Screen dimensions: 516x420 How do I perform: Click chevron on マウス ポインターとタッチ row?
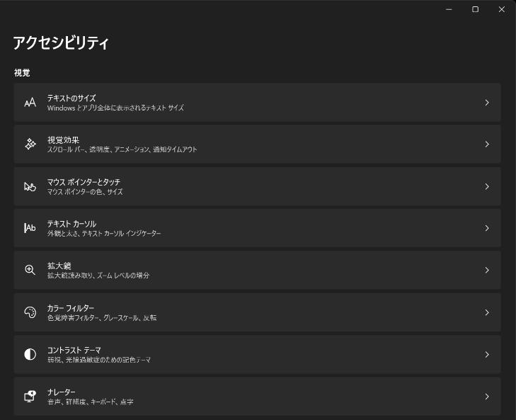[x=487, y=186]
